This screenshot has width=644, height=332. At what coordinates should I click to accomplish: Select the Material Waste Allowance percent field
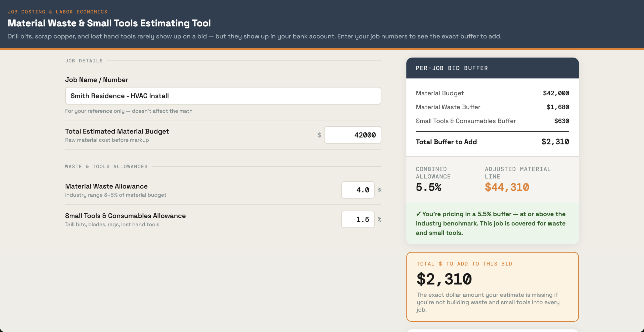click(x=358, y=190)
